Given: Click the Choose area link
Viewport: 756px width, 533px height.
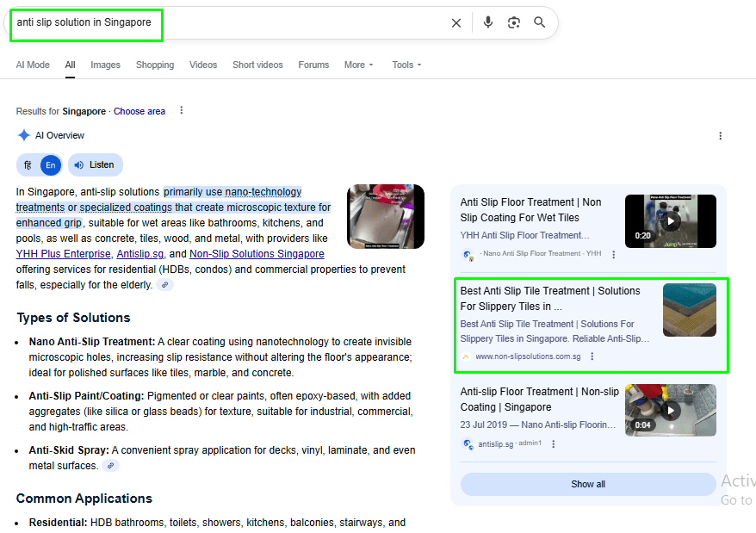Looking at the screenshot, I should pos(139,111).
